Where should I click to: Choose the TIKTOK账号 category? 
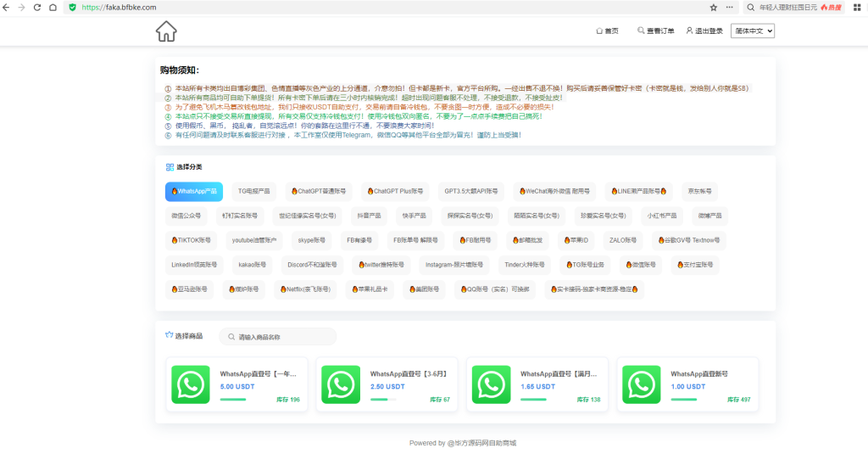[x=191, y=240]
